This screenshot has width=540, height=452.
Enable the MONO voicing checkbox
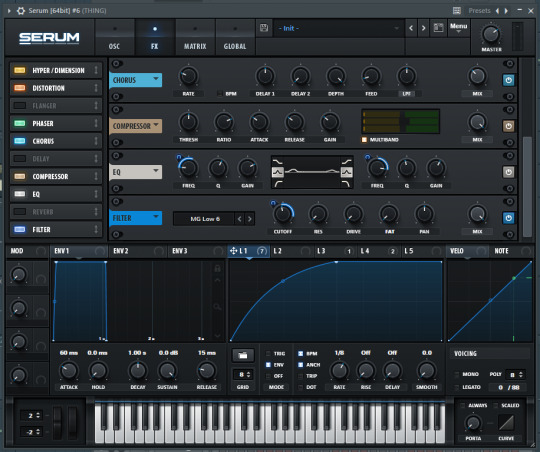point(457,374)
